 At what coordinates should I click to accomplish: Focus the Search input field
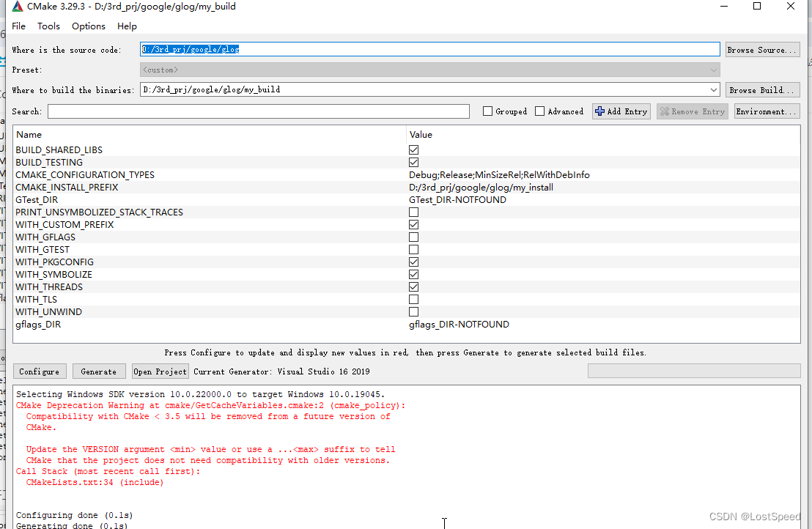coord(259,111)
